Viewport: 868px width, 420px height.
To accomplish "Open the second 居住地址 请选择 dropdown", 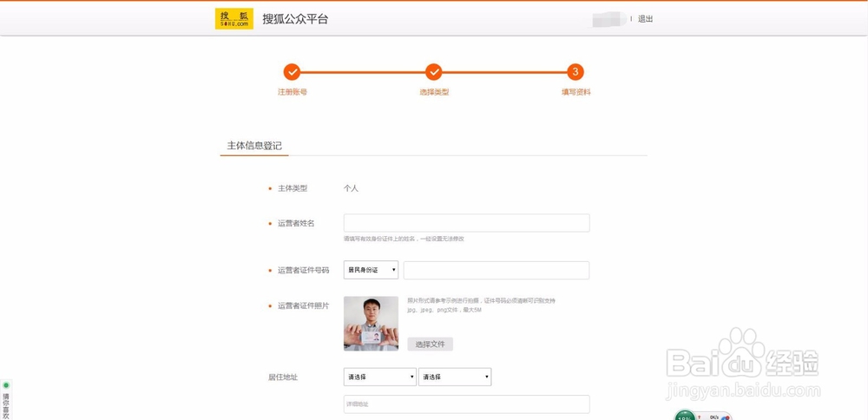I will click(x=455, y=377).
